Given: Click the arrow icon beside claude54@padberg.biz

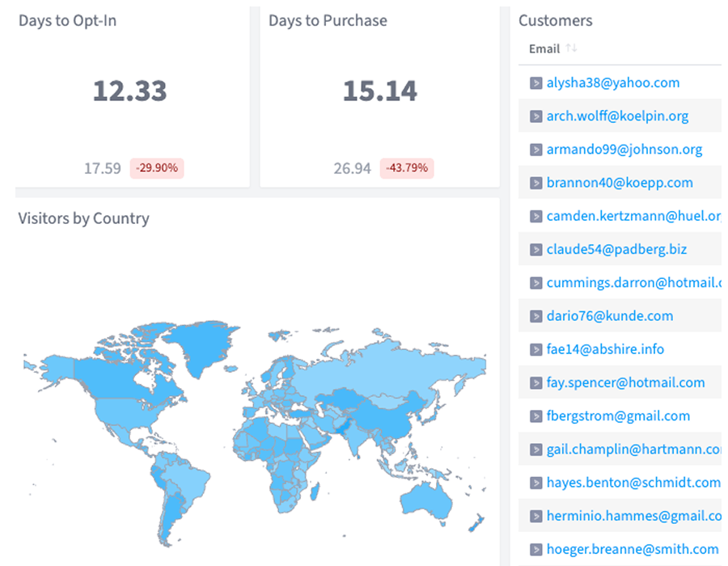Looking at the screenshot, I should [535, 249].
